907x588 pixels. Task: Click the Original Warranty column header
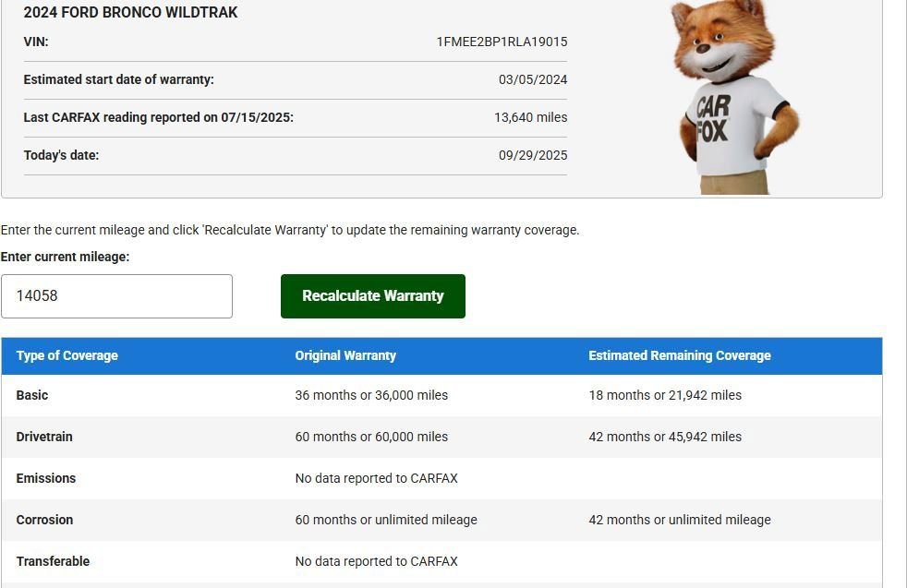345,355
